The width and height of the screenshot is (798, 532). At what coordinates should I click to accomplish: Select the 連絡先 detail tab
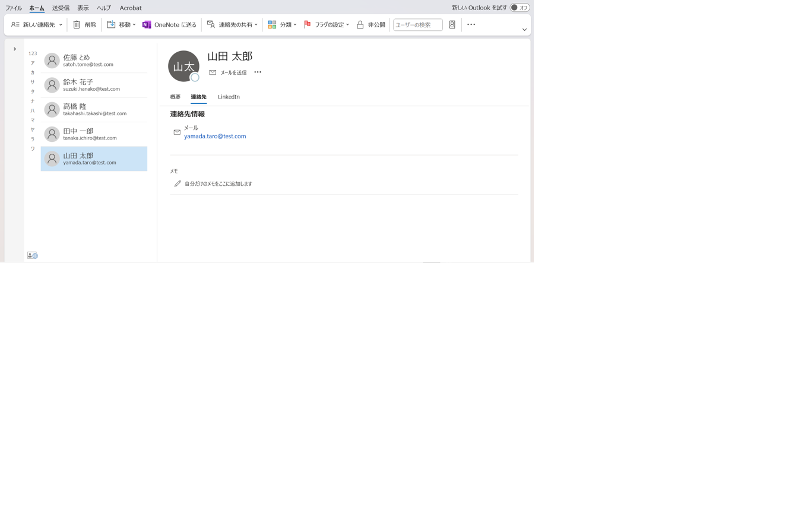coord(198,97)
